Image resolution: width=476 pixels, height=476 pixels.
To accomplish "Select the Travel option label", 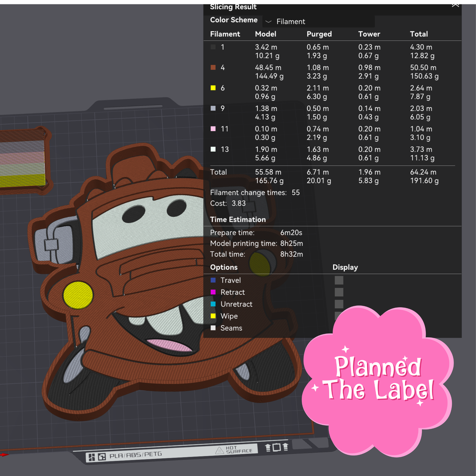I will 230,280.
